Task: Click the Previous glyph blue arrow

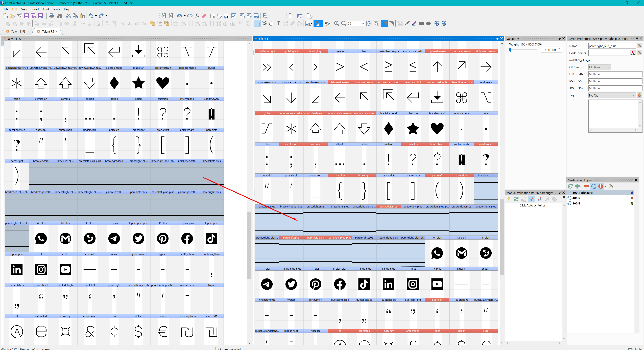Action: 437,24
